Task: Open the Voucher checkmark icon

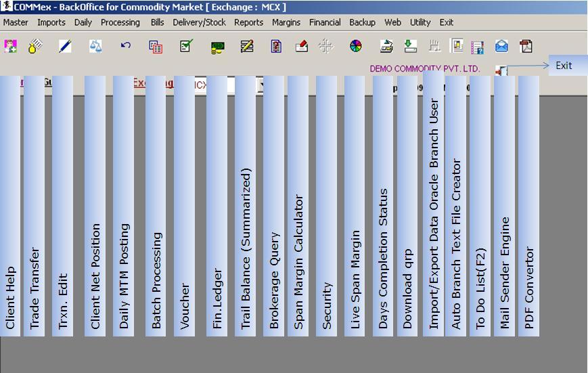Action: pos(186,46)
